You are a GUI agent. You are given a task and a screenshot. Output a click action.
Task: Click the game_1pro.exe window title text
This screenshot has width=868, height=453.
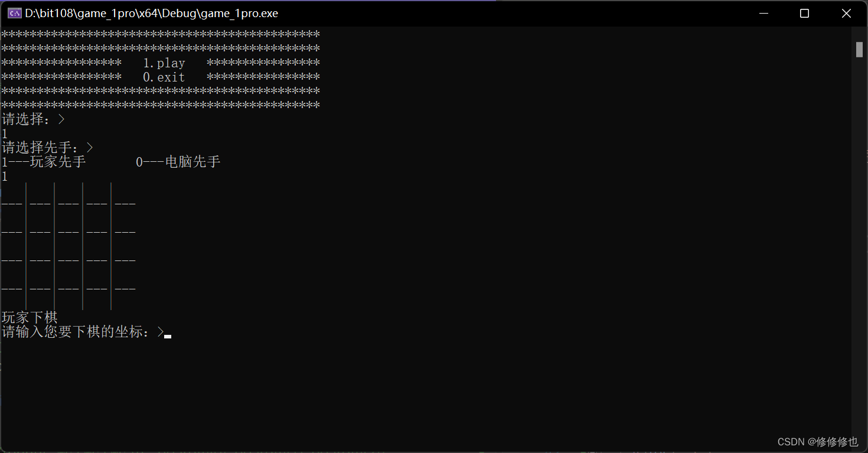pos(151,13)
